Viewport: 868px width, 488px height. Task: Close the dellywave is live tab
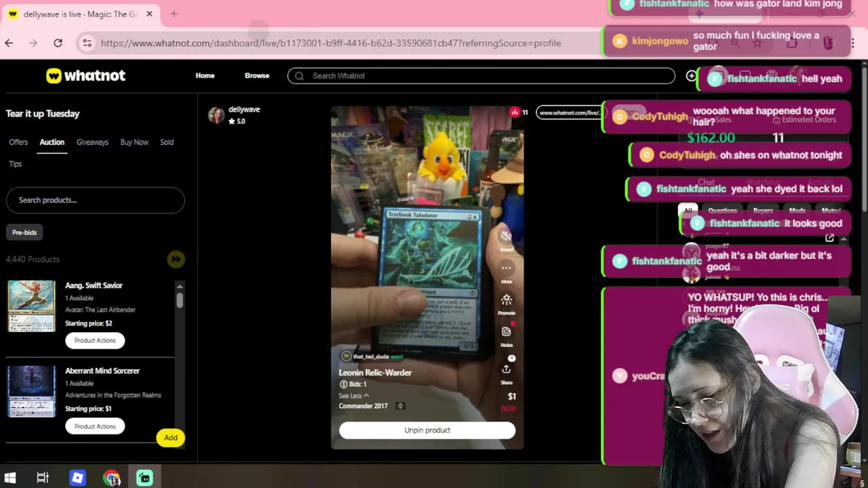(x=149, y=14)
